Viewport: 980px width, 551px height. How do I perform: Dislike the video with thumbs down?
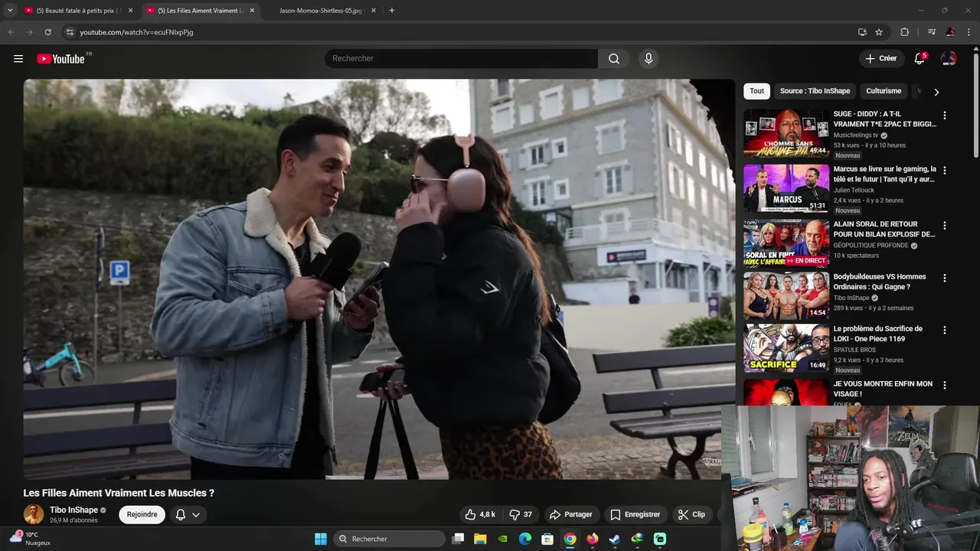pos(521,514)
